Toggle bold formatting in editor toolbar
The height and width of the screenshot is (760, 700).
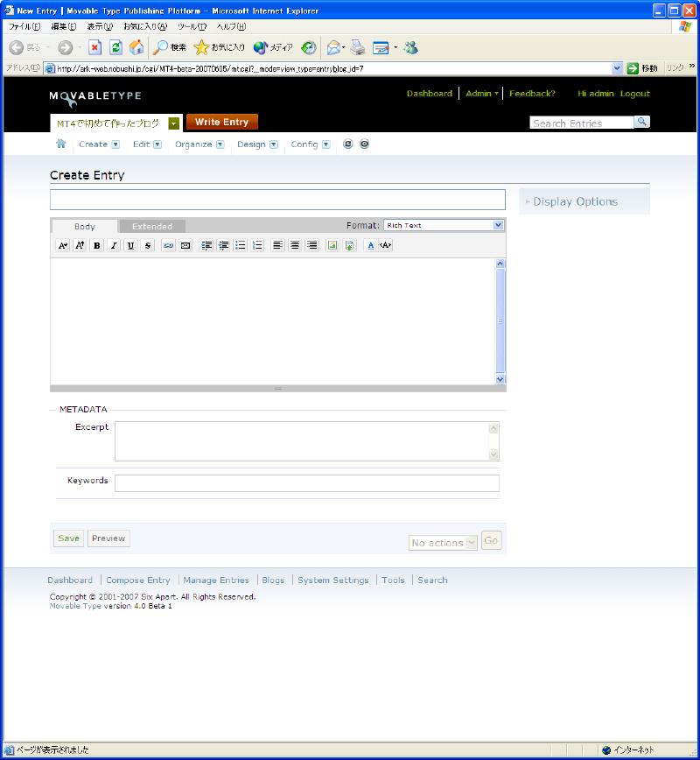(x=97, y=246)
